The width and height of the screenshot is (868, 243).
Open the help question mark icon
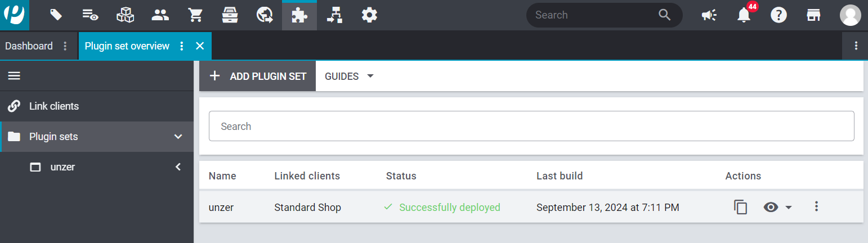pyautogui.click(x=778, y=15)
